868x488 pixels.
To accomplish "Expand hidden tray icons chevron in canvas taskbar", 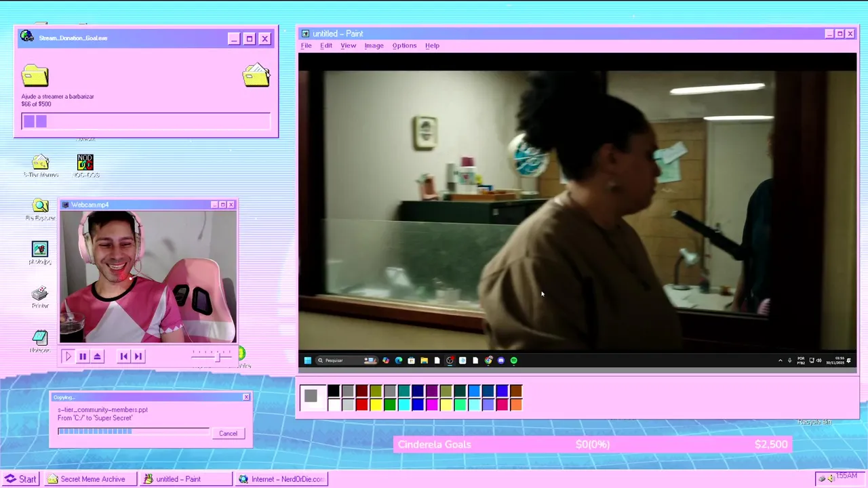I will 781,361.
